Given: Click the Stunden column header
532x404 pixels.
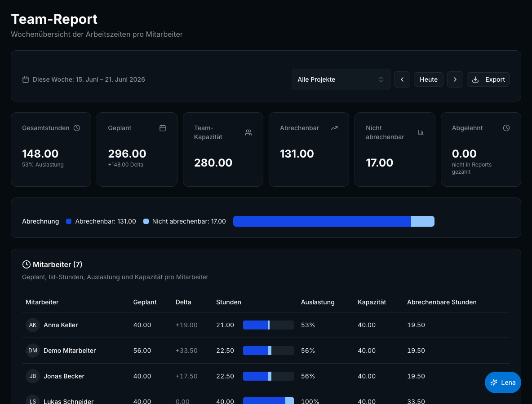Looking at the screenshot, I should 229,302.
